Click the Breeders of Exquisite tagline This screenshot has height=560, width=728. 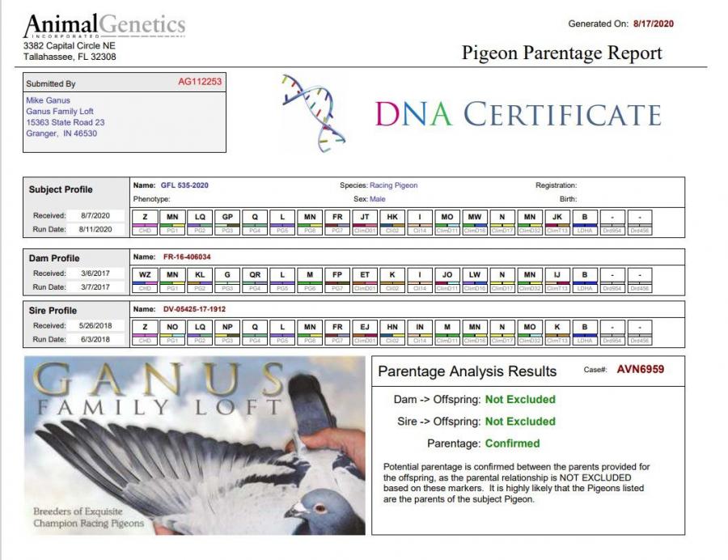(x=88, y=517)
